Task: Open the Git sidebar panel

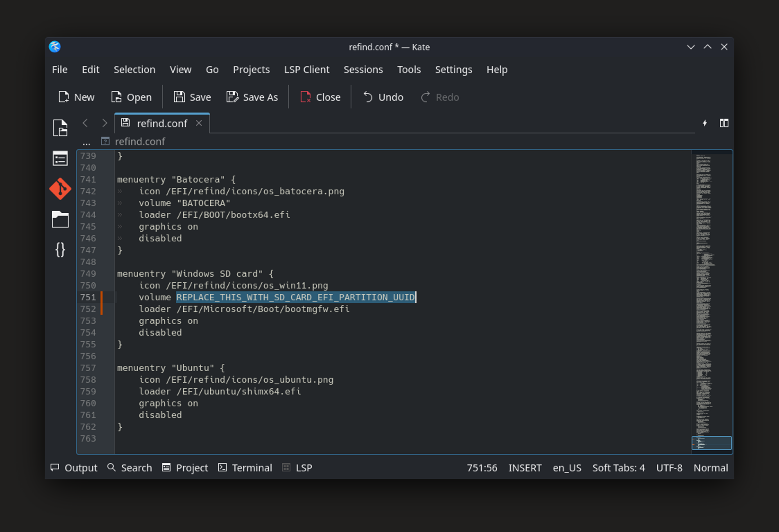Action: coord(60,189)
